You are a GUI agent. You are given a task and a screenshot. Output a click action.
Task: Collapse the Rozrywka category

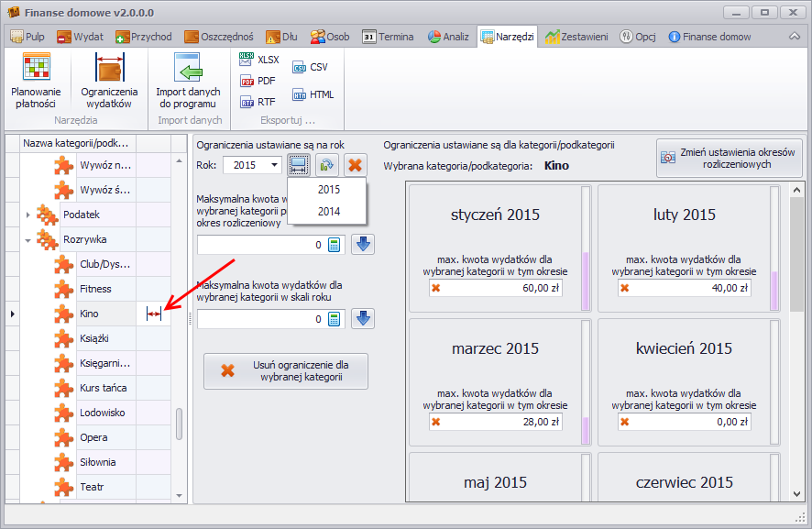28,239
